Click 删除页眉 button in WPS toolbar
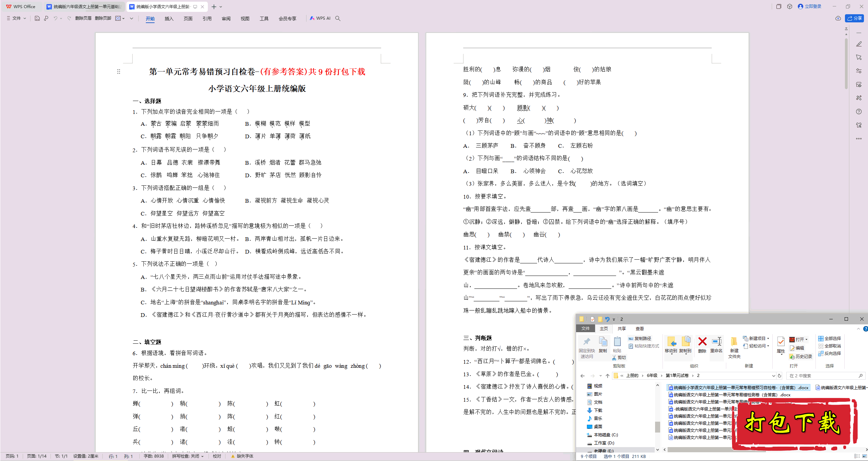868x461 pixels. click(x=83, y=18)
